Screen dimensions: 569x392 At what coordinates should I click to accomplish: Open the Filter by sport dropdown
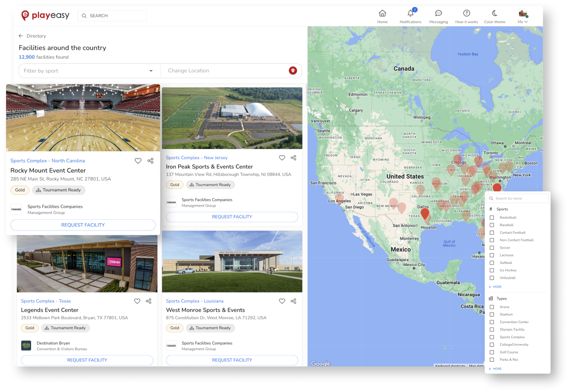(x=90, y=71)
